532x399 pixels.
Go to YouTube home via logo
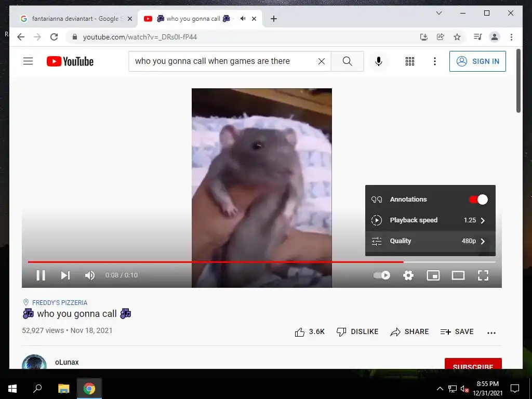click(70, 61)
